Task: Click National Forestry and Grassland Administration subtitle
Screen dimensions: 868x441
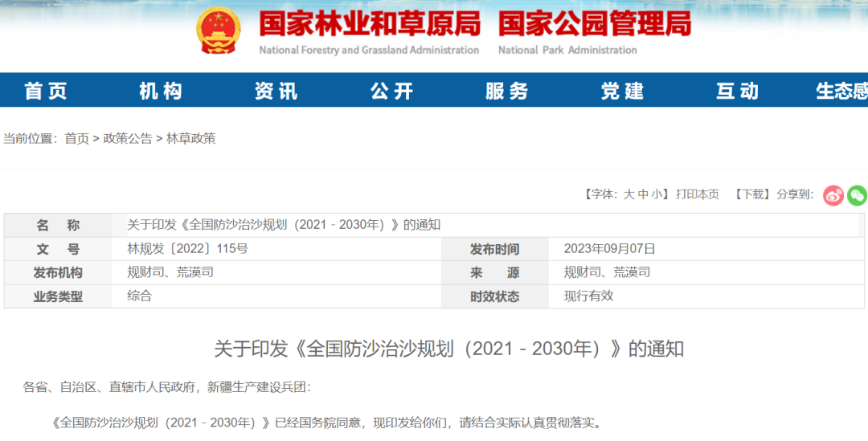Action: click(369, 50)
